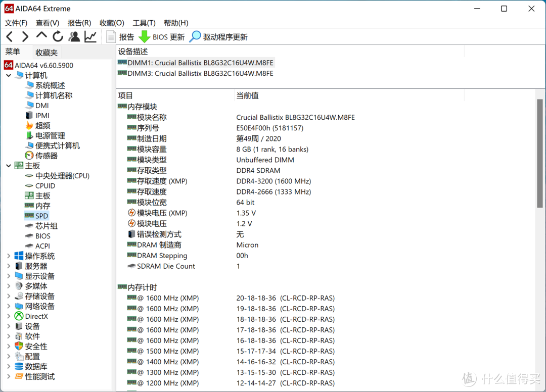Click the power management icon
The width and height of the screenshot is (546, 392).
[x=29, y=135]
